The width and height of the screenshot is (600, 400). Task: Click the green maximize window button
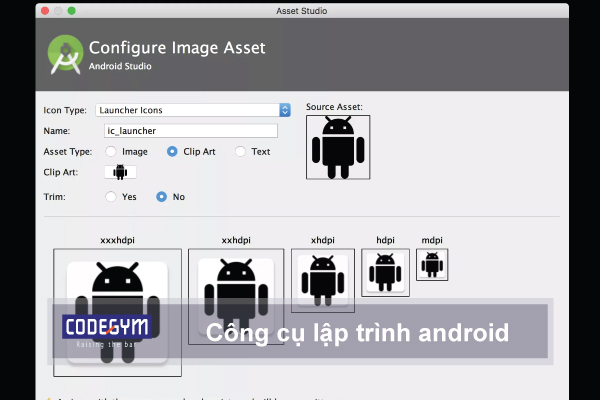71,10
